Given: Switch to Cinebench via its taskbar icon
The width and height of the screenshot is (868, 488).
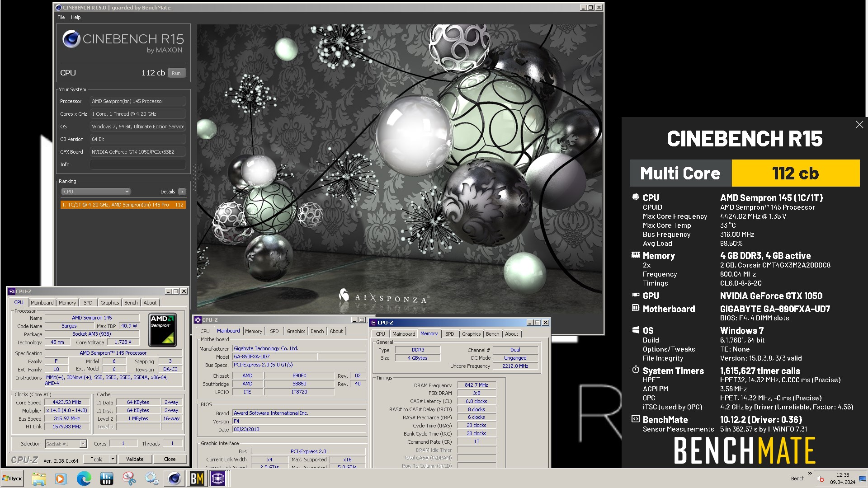Looking at the screenshot, I should click(x=174, y=479).
